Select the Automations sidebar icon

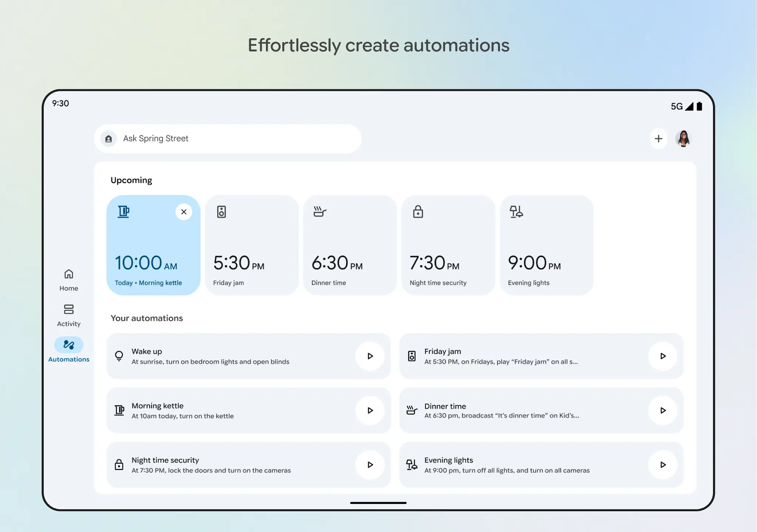pyautogui.click(x=69, y=345)
